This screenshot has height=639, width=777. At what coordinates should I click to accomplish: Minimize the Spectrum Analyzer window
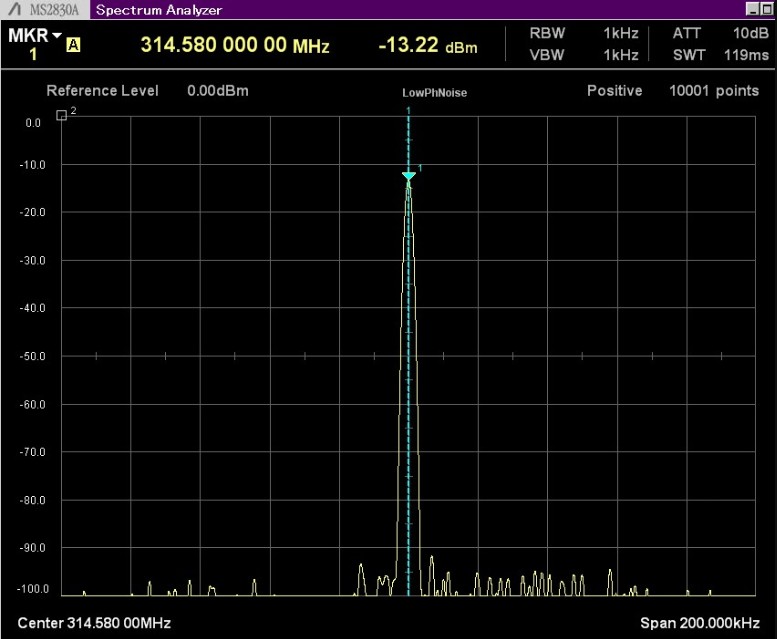752,8
